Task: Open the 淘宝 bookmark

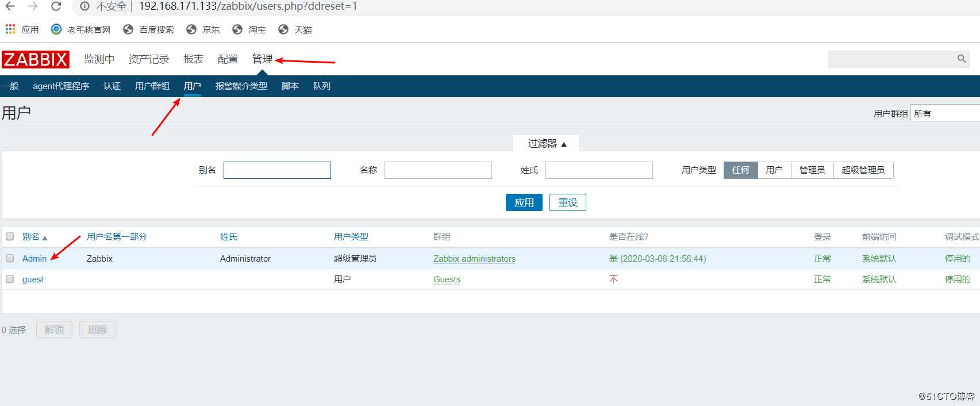Action: (249, 29)
